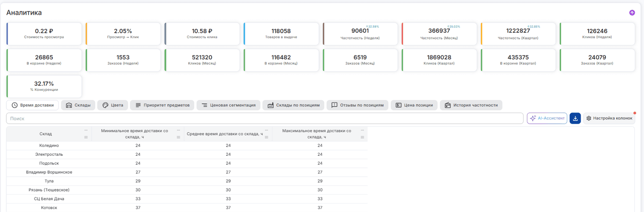Click the AI-Ассистент button
The height and width of the screenshot is (212, 644).
coord(547,118)
